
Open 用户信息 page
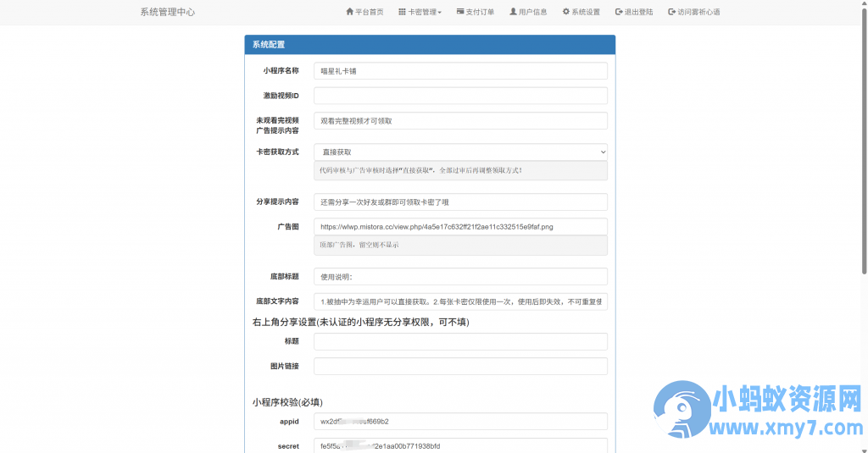click(x=529, y=12)
